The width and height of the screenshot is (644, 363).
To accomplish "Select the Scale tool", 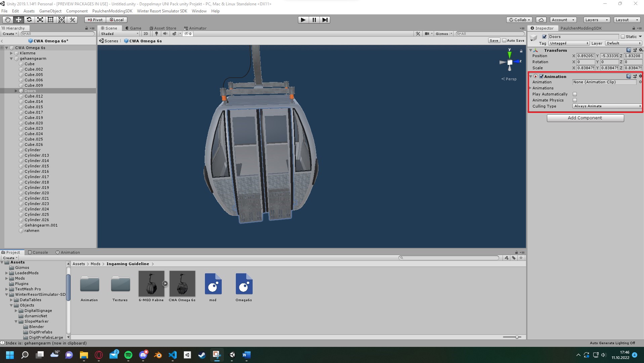I will [40, 20].
